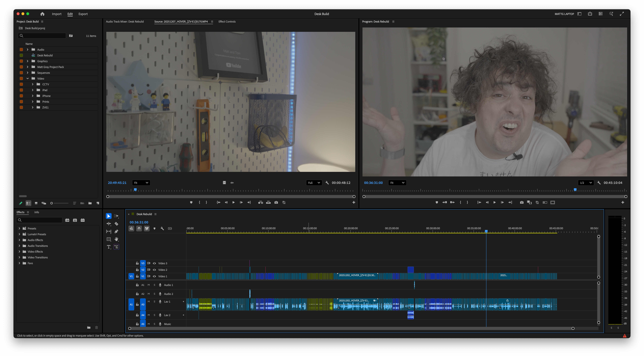
Task: Open Program monitor 1/2 resolution dropdown
Action: [586, 183]
